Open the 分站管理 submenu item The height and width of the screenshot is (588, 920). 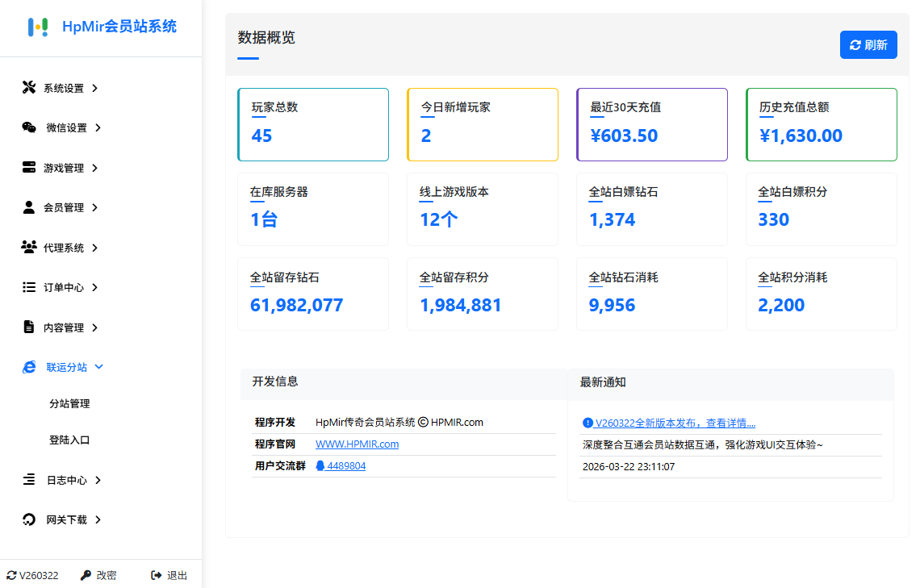click(69, 404)
